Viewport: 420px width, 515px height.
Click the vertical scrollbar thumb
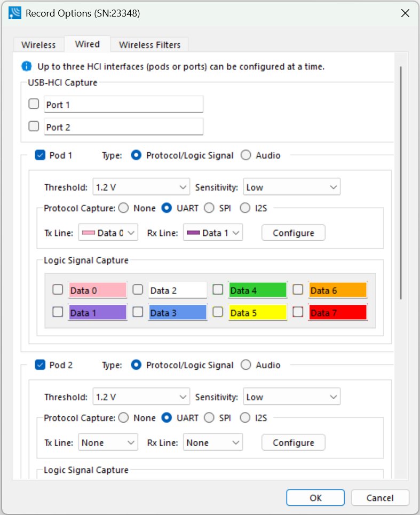401,183
